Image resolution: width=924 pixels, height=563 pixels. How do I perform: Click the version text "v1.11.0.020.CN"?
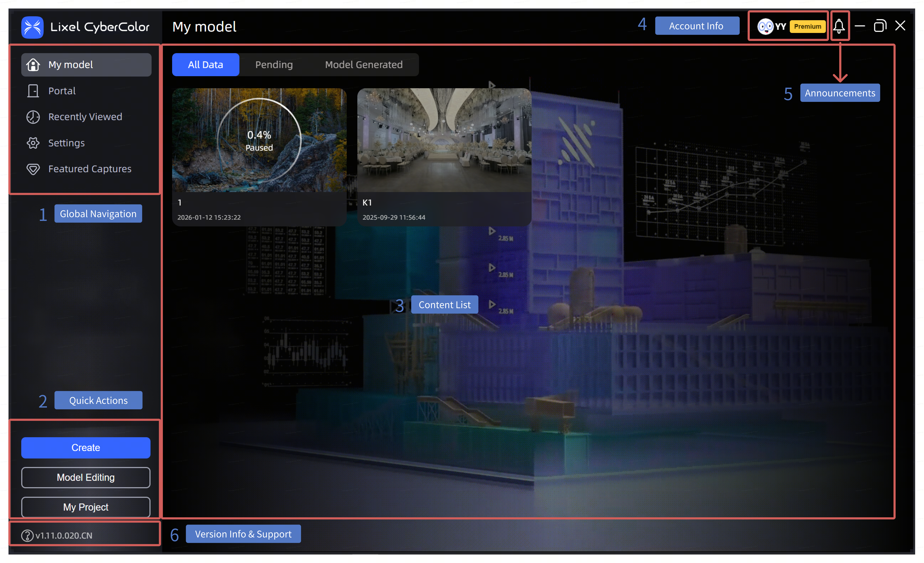[64, 535]
